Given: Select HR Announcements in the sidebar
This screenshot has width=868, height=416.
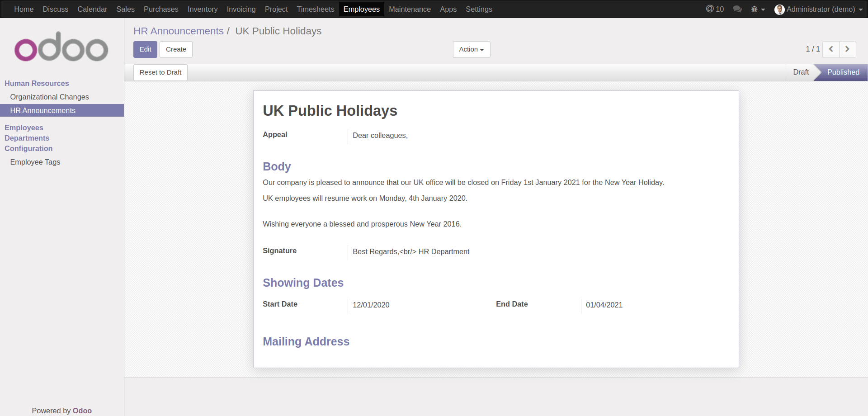Looking at the screenshot, I should click(x=43, y=110).
